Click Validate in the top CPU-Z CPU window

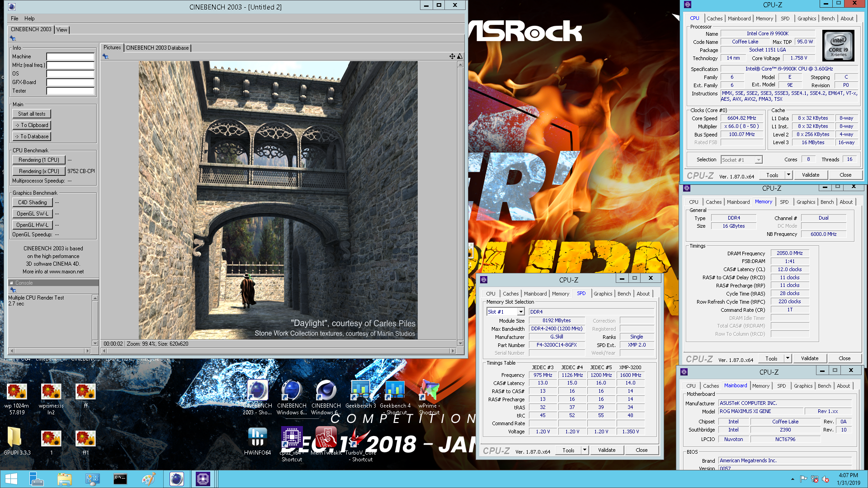click(x=810, y=175)
